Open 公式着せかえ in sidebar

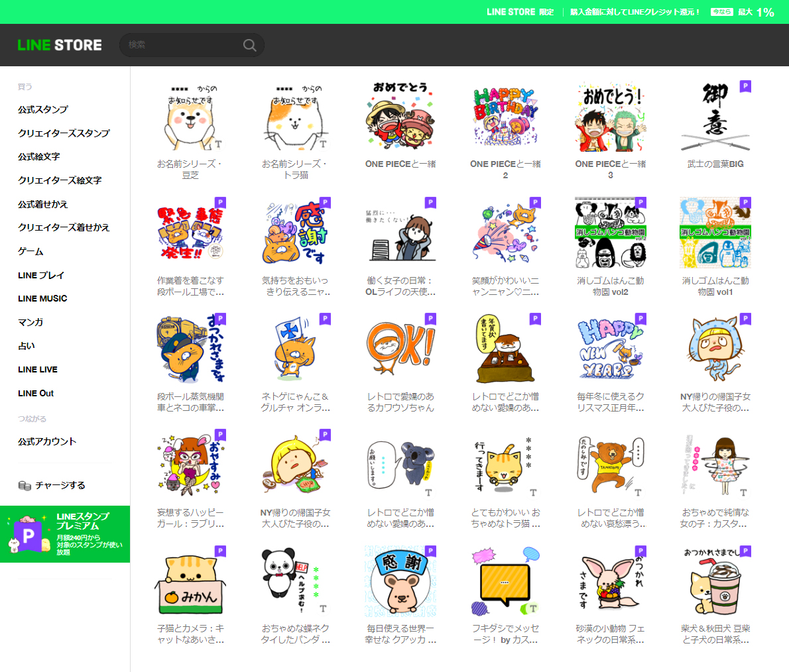pos(43,204)
